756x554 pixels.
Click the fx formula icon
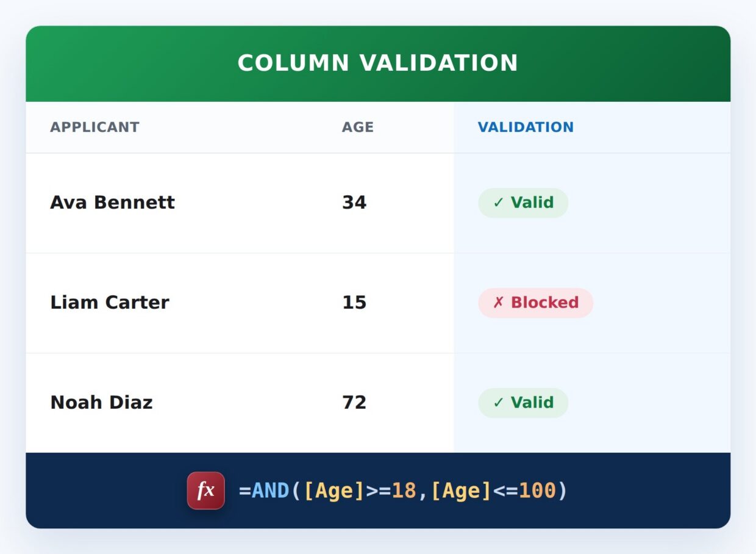tap(206, 491)
